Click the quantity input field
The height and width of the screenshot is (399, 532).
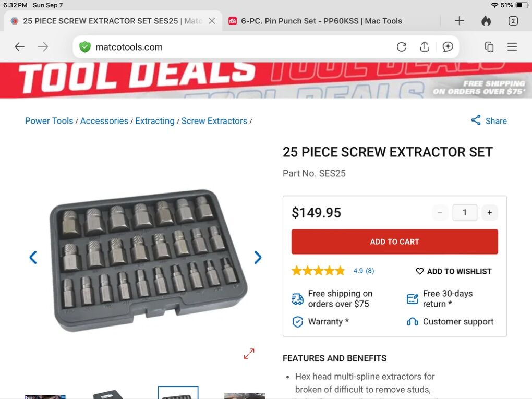464,213
